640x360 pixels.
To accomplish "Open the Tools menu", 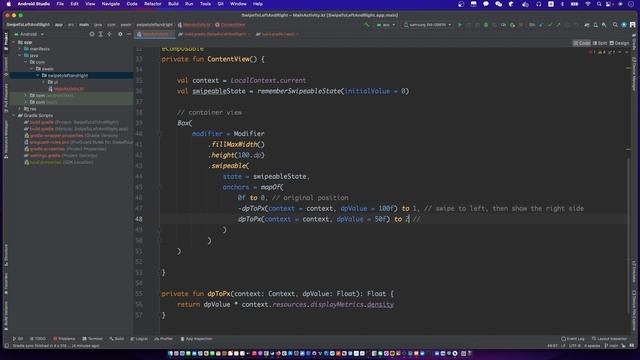I will (x=205, y=4).
